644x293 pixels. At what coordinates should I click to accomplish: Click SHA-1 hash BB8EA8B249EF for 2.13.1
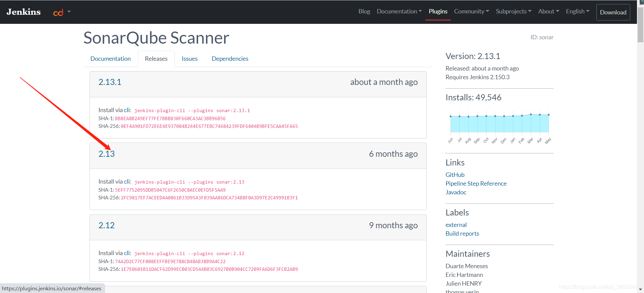pos(170,118)
